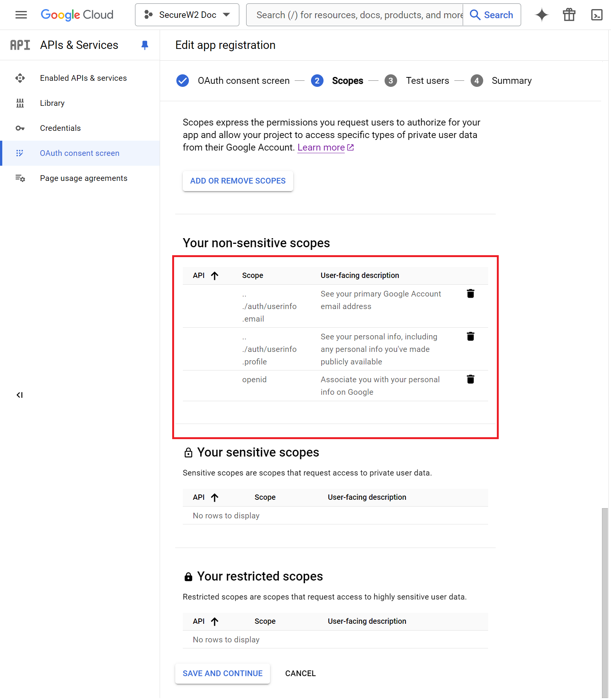The image size is (611, 700).
Task: Sort sensitive scopes by API arrow
Action: (x=214, y=498)
